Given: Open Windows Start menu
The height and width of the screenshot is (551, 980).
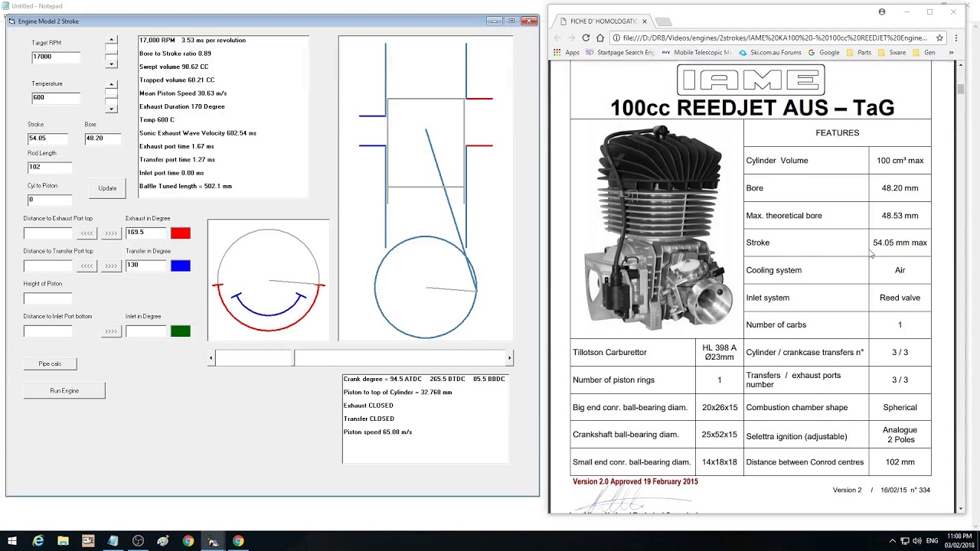Looking at the screenshot, I should (12, 541).
